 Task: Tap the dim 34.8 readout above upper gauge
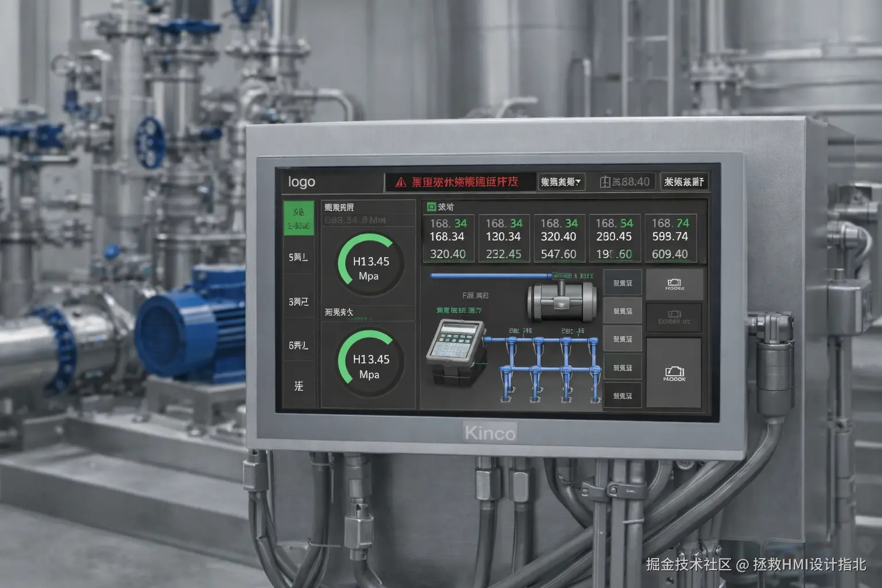tap(355, 220)
